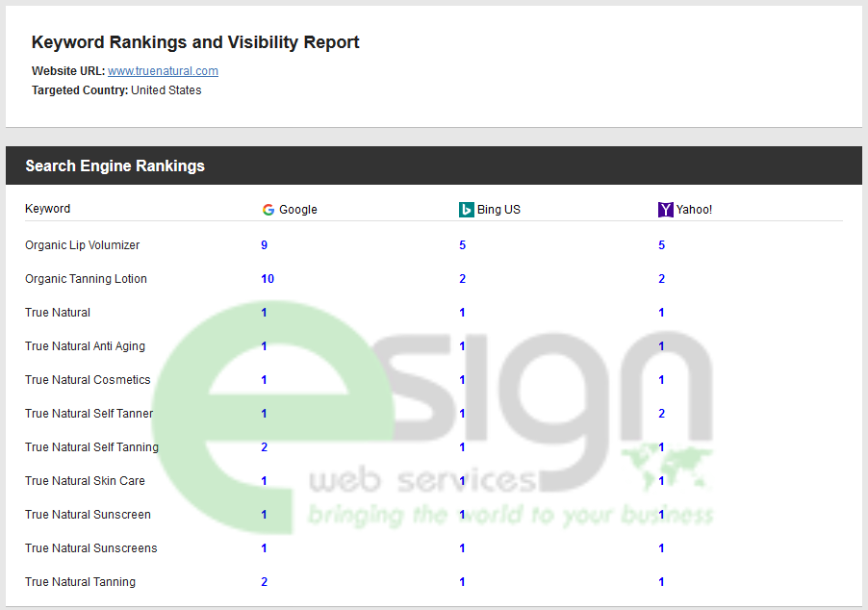Click Yahoo rank 2 for True Natural Self Tanner
868x610 pixels.
pyautogui.click(x=662, y=414)
